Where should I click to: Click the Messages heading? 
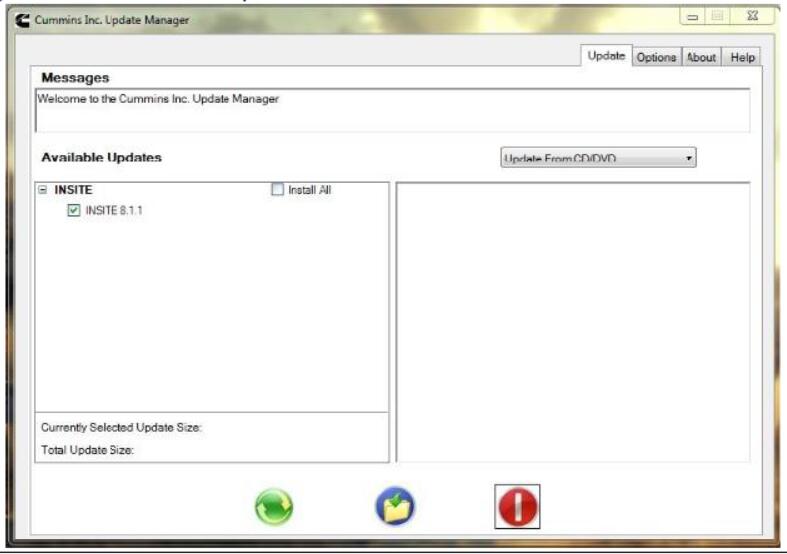(75, 78)
